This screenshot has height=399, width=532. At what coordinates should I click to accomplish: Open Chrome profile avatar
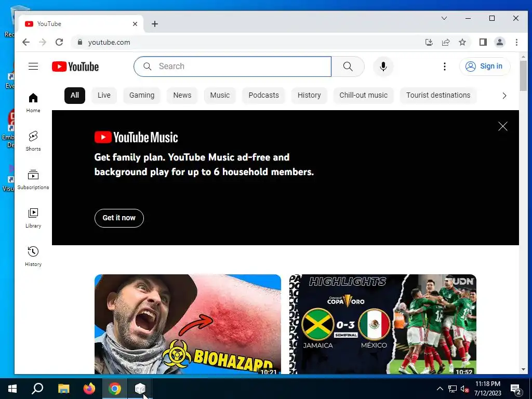500,42
